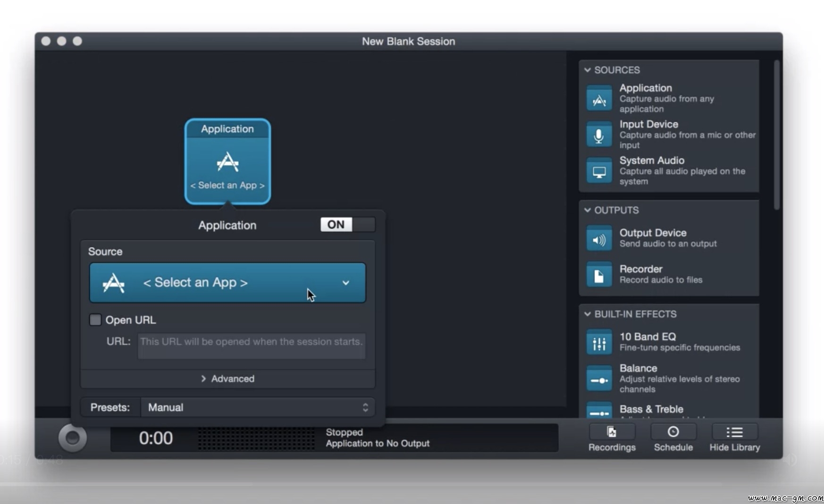Enable the Open URL checkbox
Screen dimensions: 824x504
pyautogui.click(x=95, y=320)
